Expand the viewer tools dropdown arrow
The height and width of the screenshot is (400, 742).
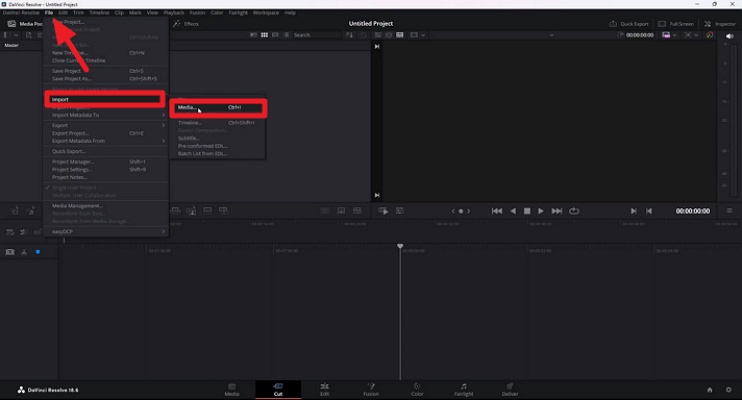pyautogui.click(x=696, y=35)
